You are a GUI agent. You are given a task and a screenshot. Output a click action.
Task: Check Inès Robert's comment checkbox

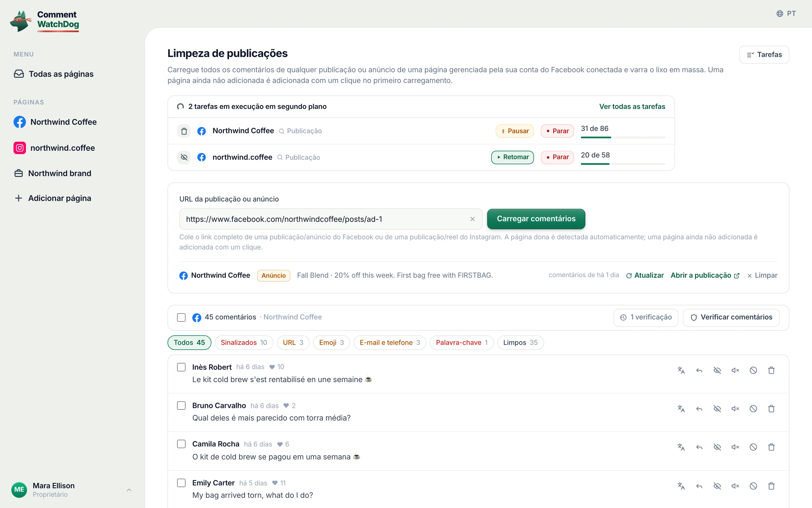click(181, 367)
